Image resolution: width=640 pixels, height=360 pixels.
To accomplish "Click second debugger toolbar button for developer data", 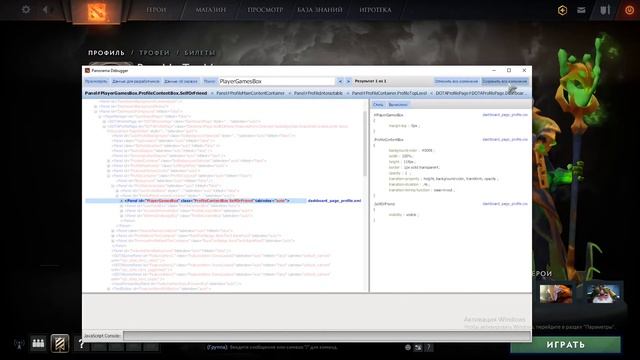I will (136, 81).
